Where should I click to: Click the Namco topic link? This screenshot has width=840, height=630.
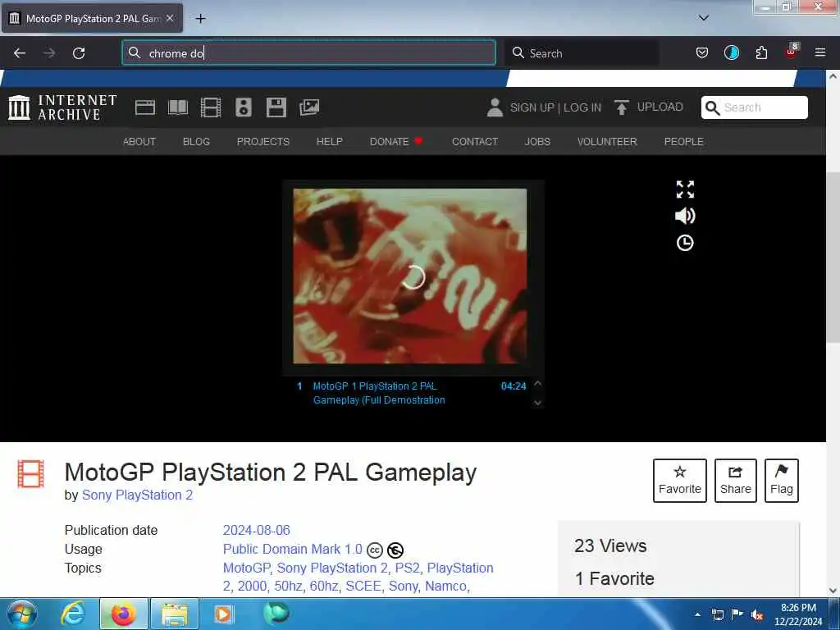click(x=445, y=586)
